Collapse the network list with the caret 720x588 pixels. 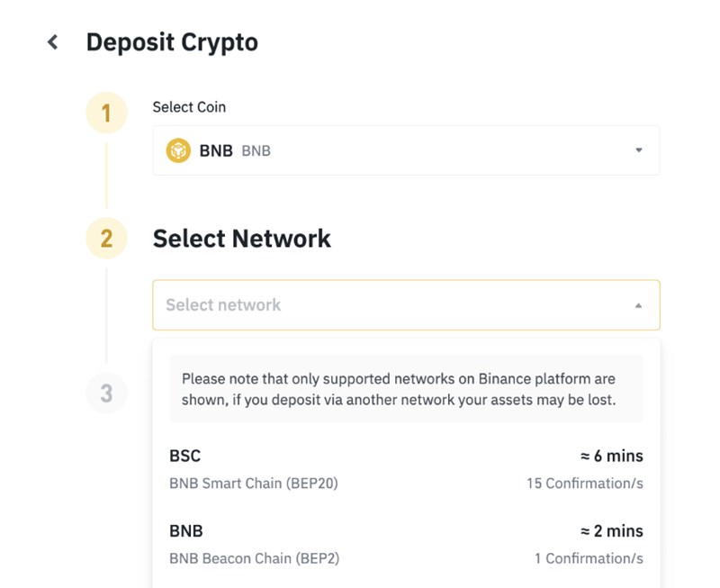tap(638, 305)
